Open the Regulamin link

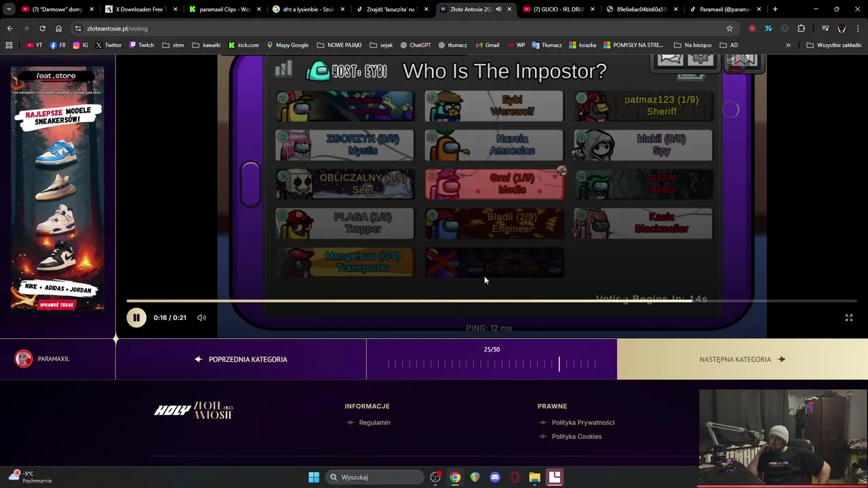click(374, 422)
